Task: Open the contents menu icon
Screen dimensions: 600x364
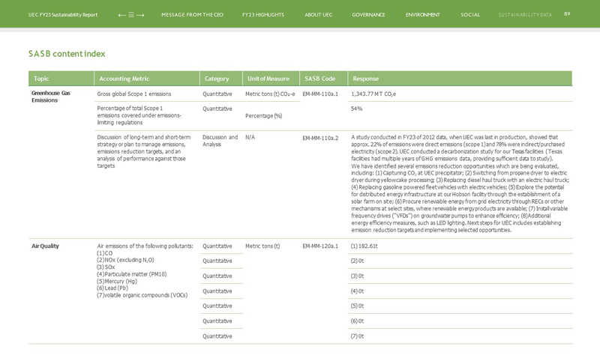Action: point(131,15)
